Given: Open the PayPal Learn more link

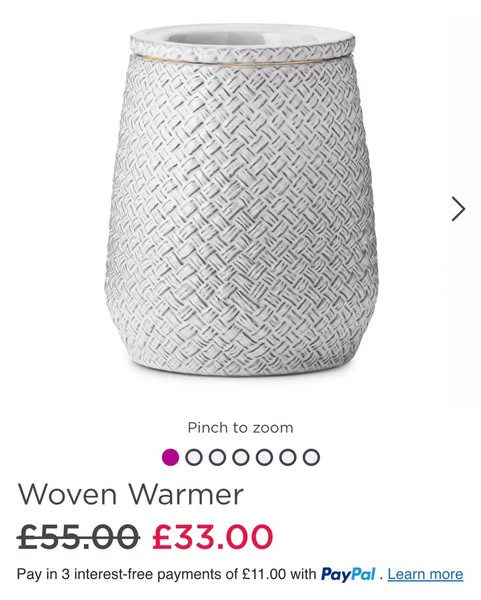Looking at the screenshot, I should 425,574.
